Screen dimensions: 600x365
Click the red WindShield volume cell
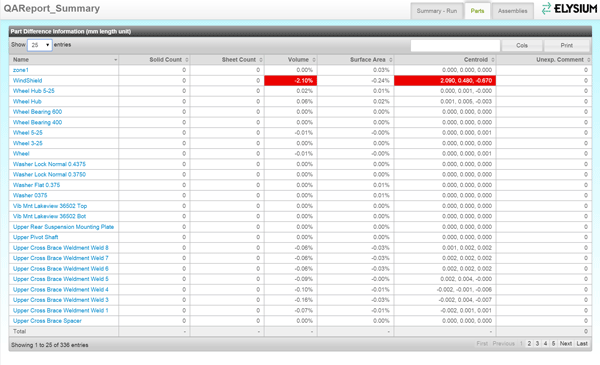pyautogui.click(x=291, y=81)
